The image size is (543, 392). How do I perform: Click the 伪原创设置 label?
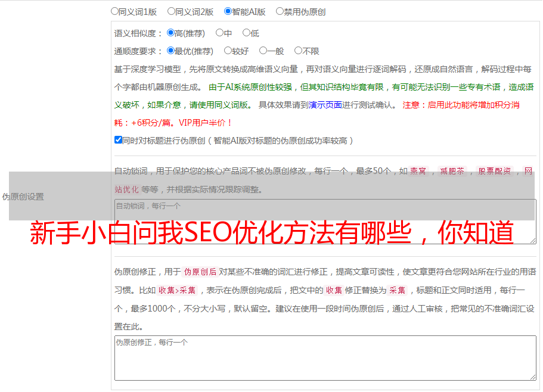point(23,197)
